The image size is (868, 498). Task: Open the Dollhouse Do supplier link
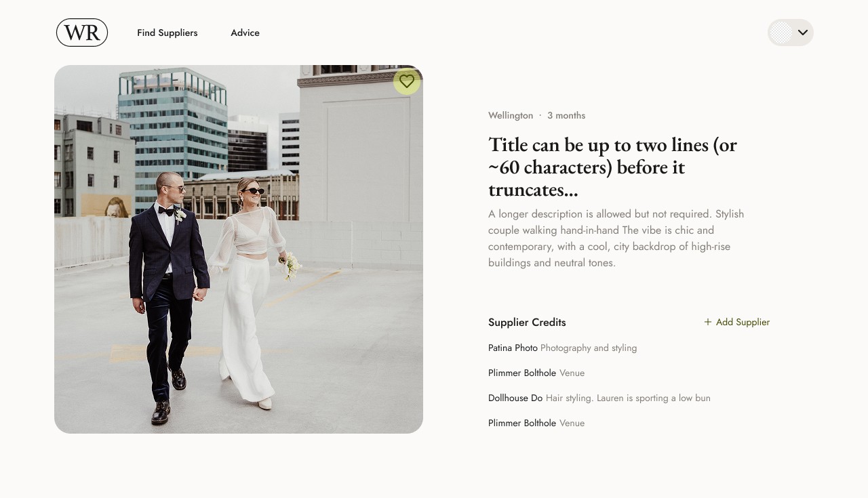(x=515, y=398)
